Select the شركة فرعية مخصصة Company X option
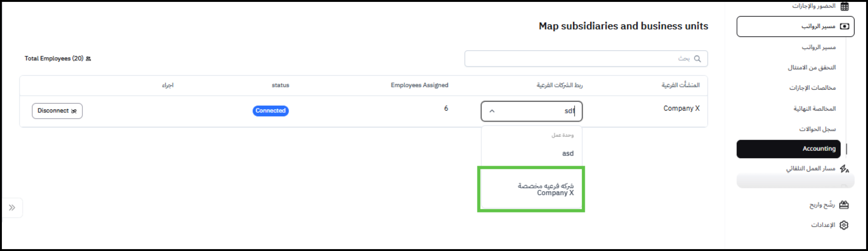This screenshot has height=251, width=868. pos(546,189)
